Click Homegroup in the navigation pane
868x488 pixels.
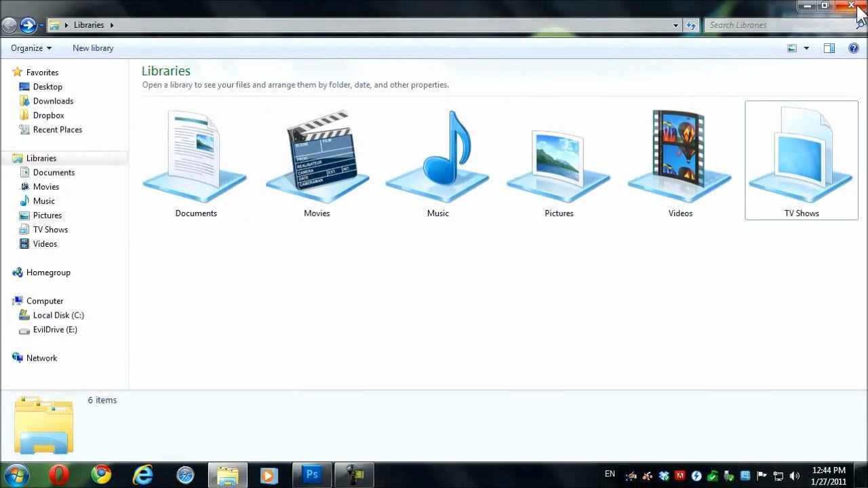48,272
